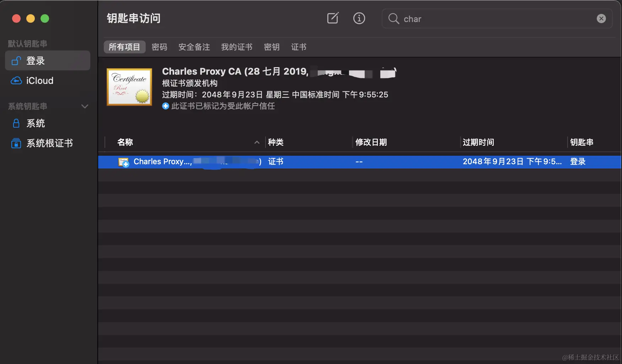Click the iCloud cloud icon
Screen dimensions: 622x364
(x=16, y=81)
